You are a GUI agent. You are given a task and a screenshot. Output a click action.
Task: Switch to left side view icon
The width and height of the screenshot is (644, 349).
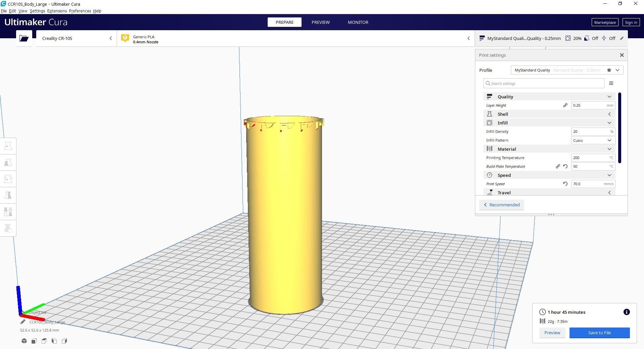[x=54, y=341]
